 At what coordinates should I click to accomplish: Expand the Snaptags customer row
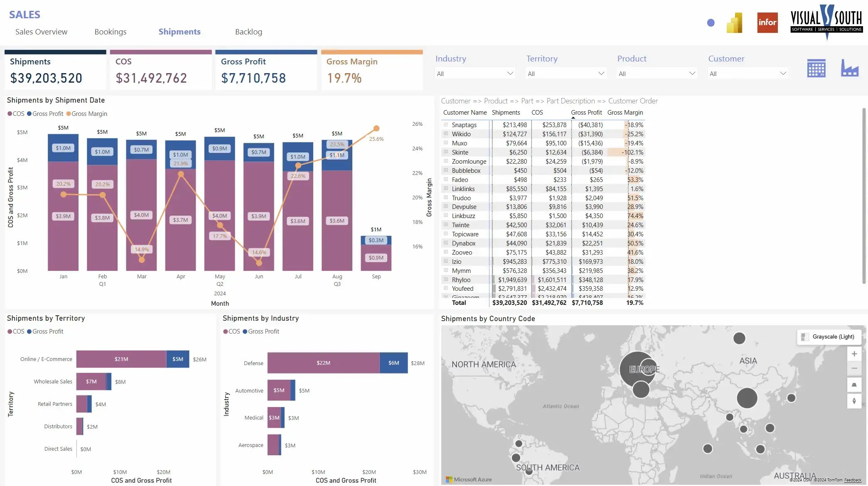(446, 125)
